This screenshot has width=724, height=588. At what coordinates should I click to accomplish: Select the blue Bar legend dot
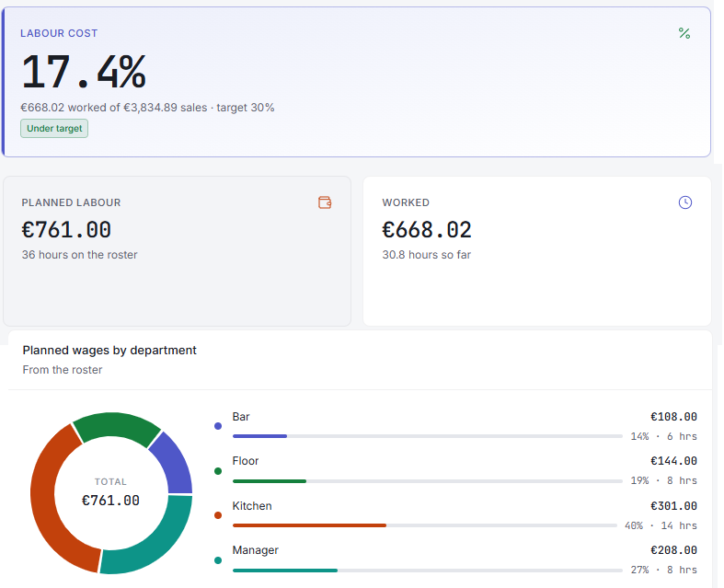click(x=218, y=426)
